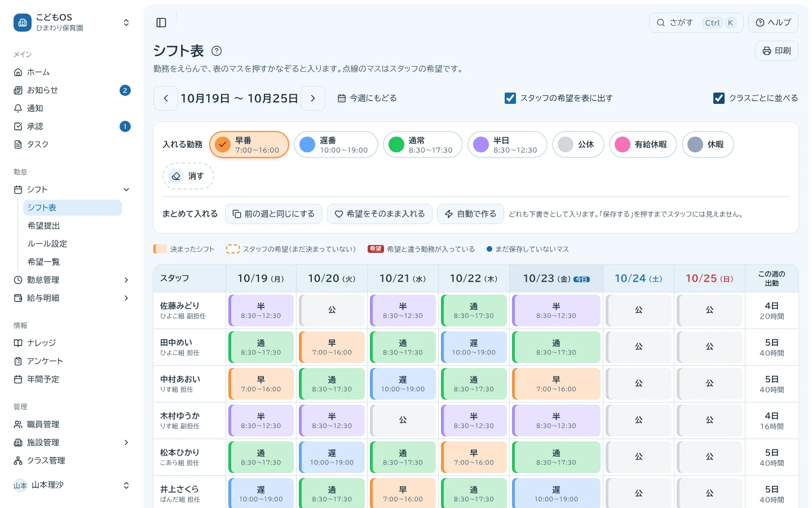Expand 勤怠管理 chevron
812x508 pixels.
pos(126,280)
